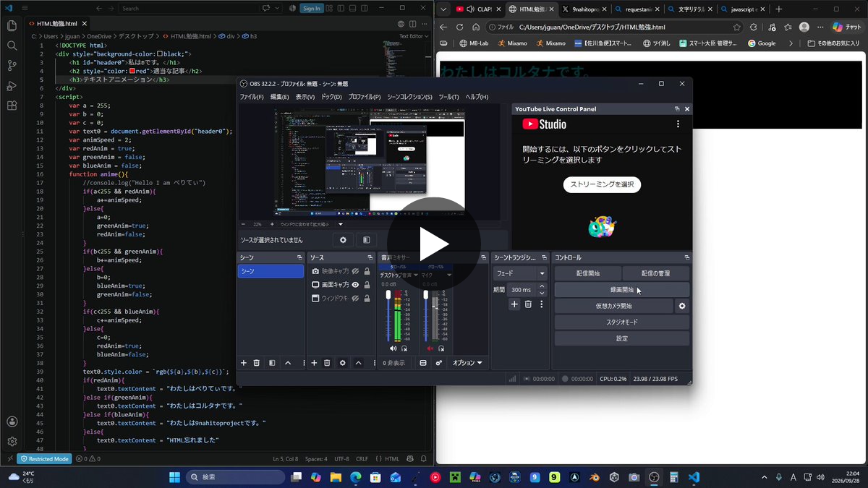
Task: Click ストリーミングを選択 button in YouTube panel
Action: point(602,184)
